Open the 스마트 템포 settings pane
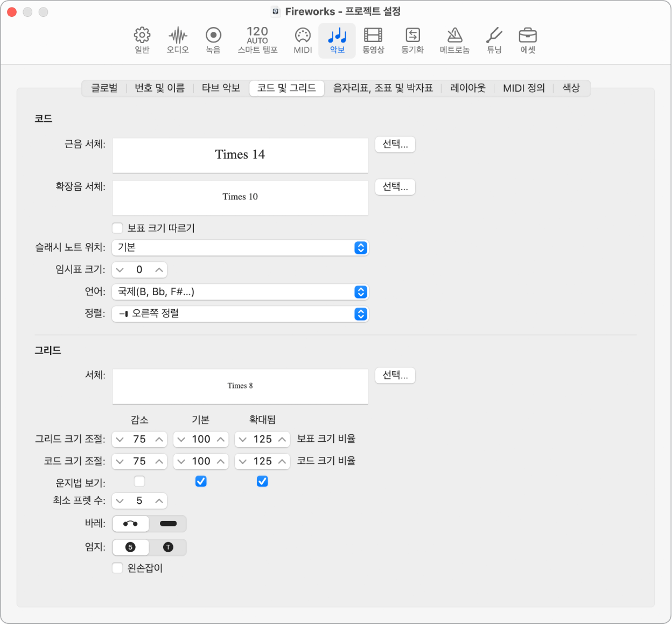This screenshot has height=625, width=672. [257, 40]
